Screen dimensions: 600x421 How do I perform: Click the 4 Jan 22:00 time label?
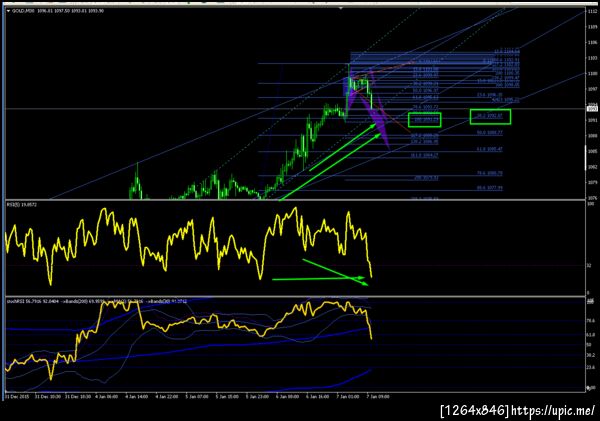[166, 397]
